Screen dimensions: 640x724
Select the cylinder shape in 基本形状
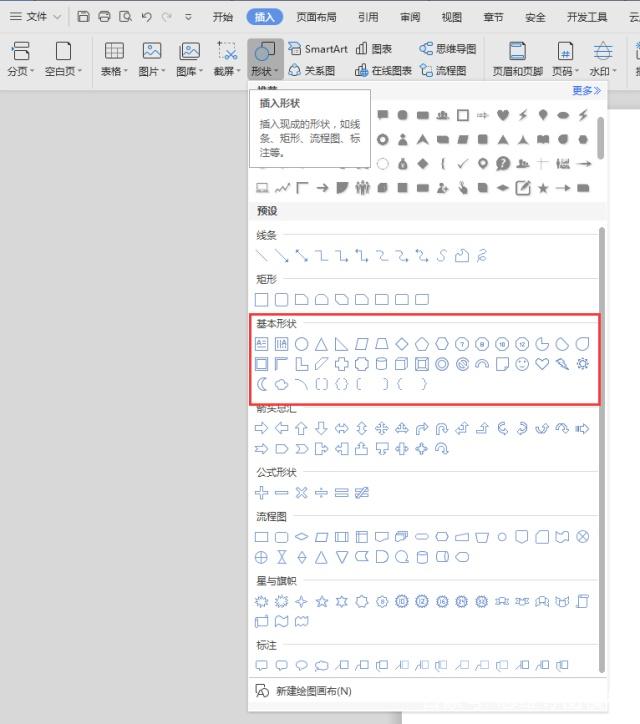pos(381,364)
